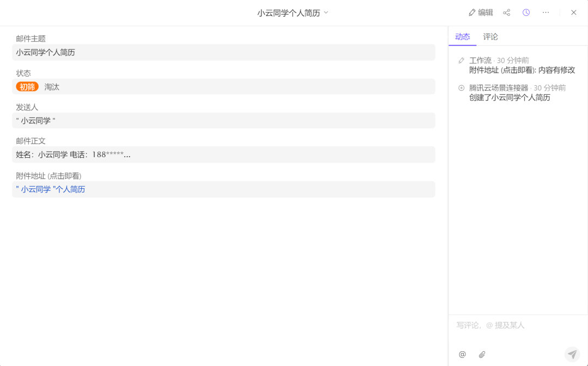Click the 小云同学个人简历 header title

click(x=289, y=13)
